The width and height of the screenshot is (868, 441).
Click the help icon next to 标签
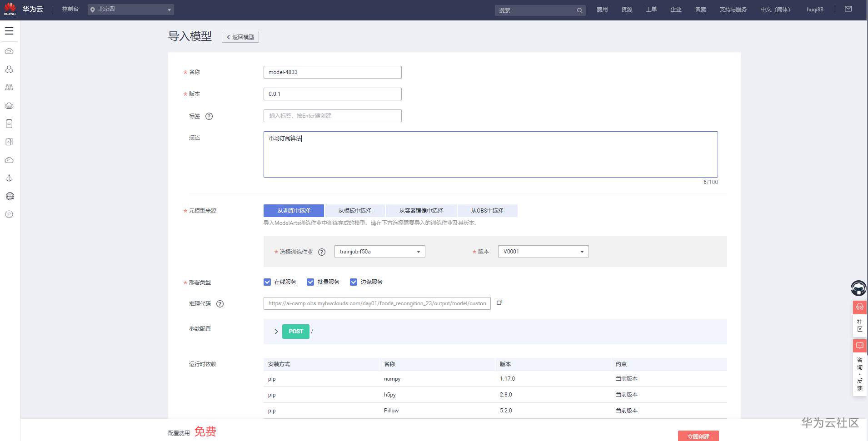209,116
